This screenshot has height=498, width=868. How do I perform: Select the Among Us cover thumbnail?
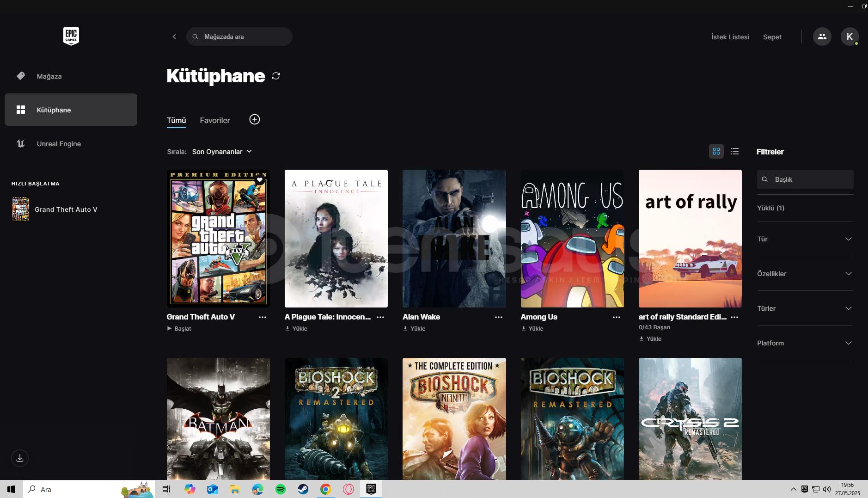pos(572,238)
